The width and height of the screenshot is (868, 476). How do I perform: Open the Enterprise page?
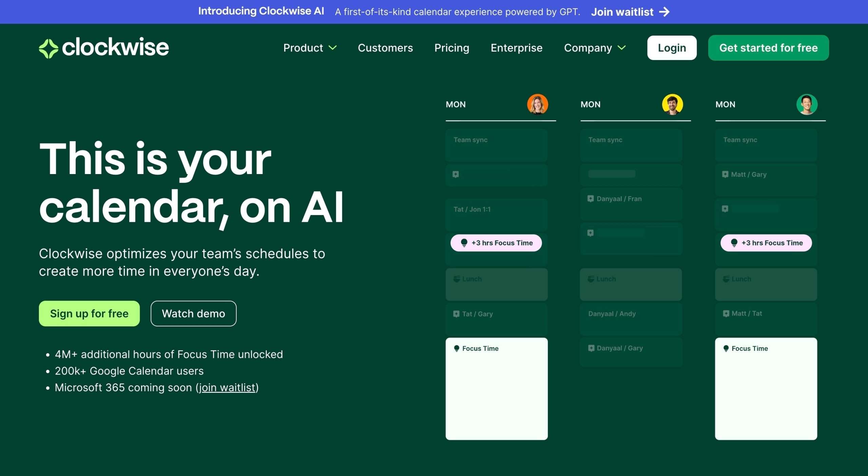click(516, 48)
